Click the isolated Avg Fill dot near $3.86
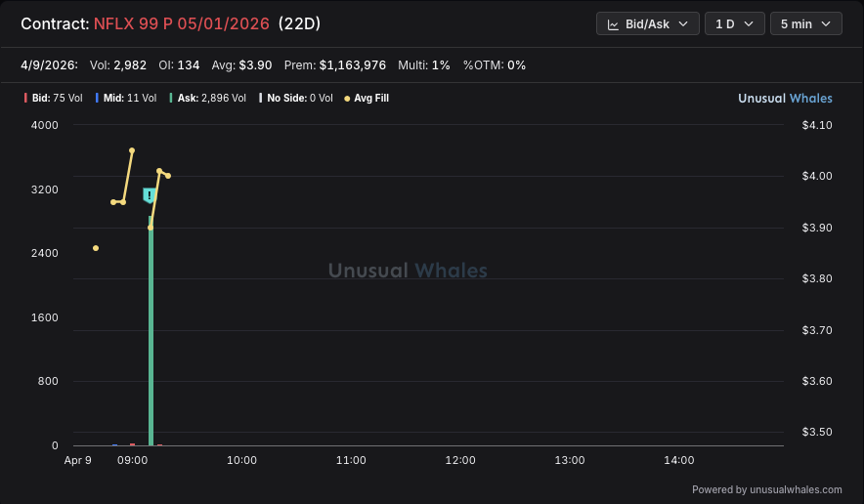 point(96,248)
